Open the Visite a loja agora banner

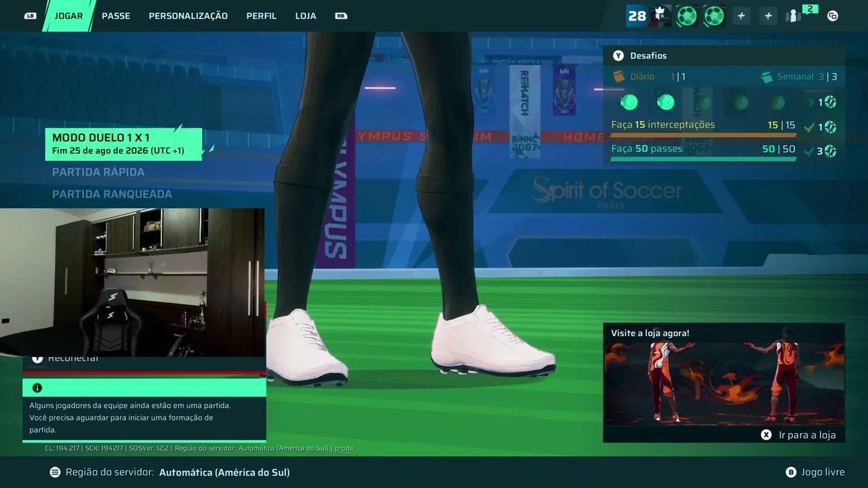tap(724, 383)
